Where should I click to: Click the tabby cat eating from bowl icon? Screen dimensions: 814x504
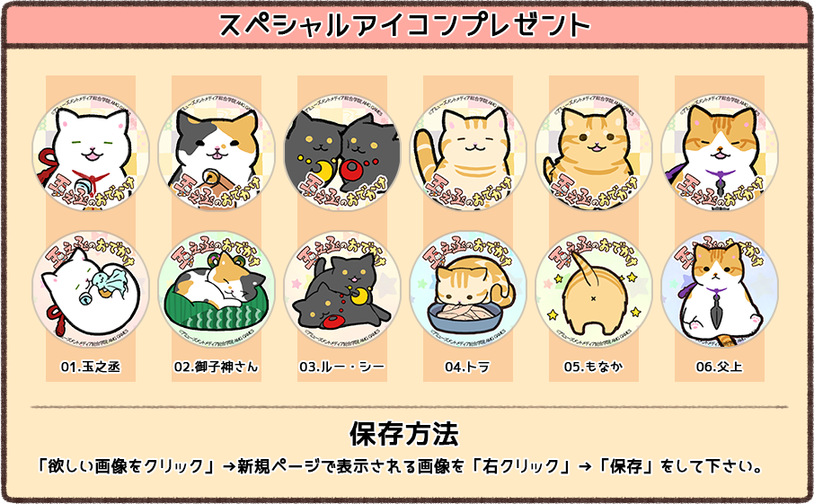click(x=468, y=289)
